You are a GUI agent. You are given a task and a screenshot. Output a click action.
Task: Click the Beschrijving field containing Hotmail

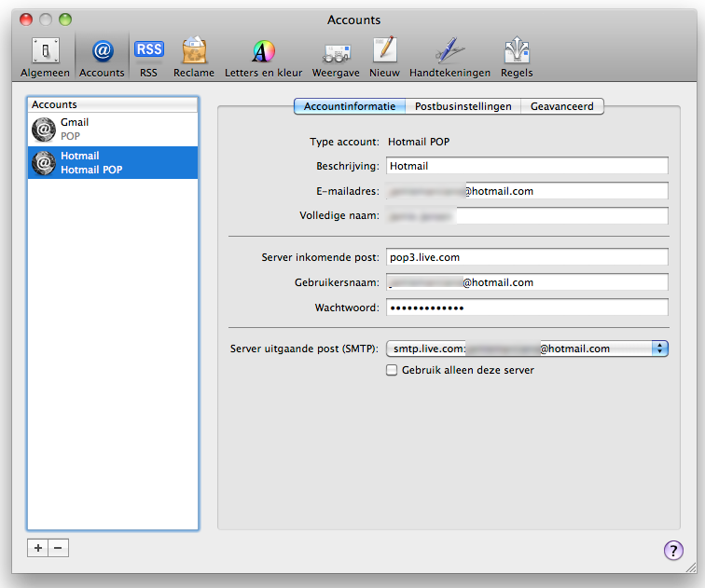tap(527, 166)
